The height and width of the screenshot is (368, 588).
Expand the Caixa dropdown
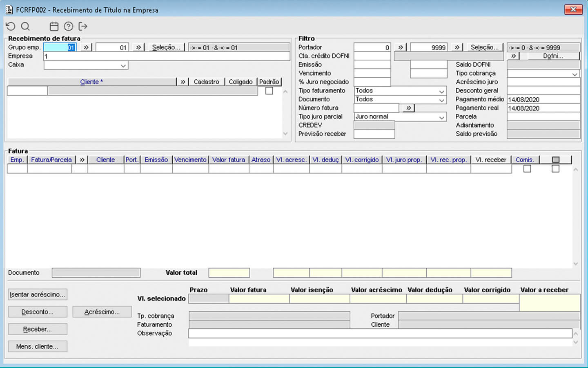pos(123,65)
